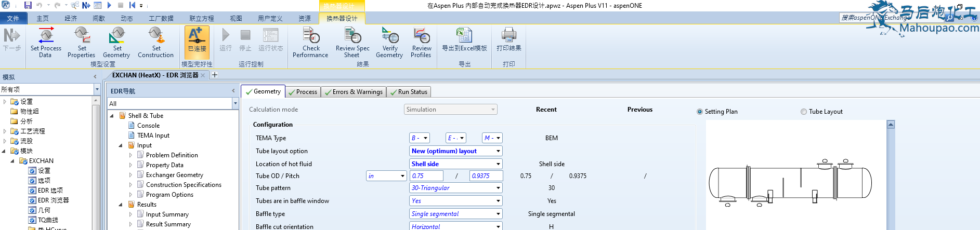980x230 pixels.
Task: Switch to the 资源 resources ribbon tab
Action: [305, 18]
